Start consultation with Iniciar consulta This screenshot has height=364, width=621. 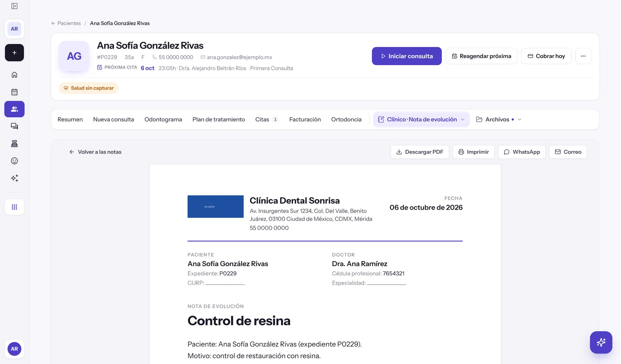407,56
